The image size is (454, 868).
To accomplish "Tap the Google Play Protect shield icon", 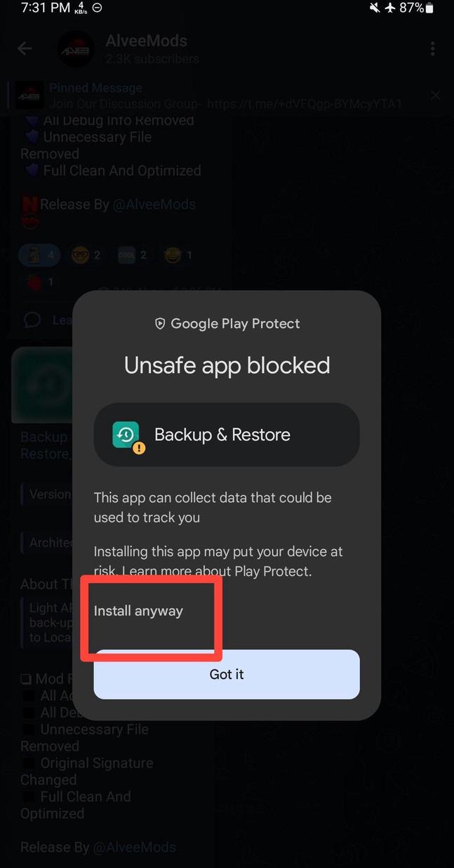I will point(160,324).
